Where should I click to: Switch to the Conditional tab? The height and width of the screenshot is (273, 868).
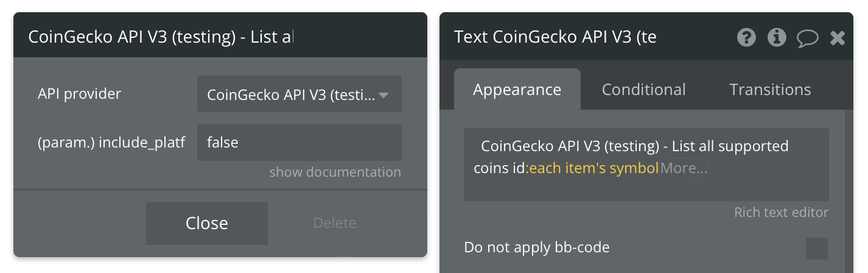click(x=643, y=90)
